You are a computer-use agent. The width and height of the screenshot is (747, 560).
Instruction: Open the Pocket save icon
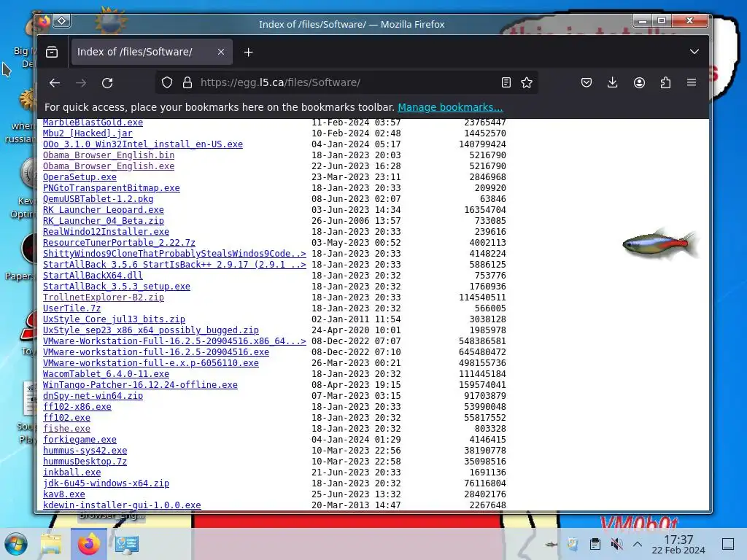click(587, 83)
